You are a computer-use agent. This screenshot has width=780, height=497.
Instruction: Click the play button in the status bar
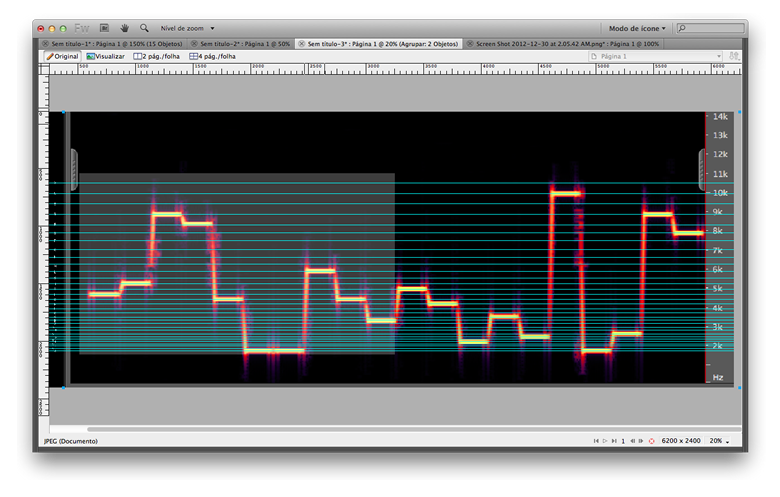(x=605, y=441)
